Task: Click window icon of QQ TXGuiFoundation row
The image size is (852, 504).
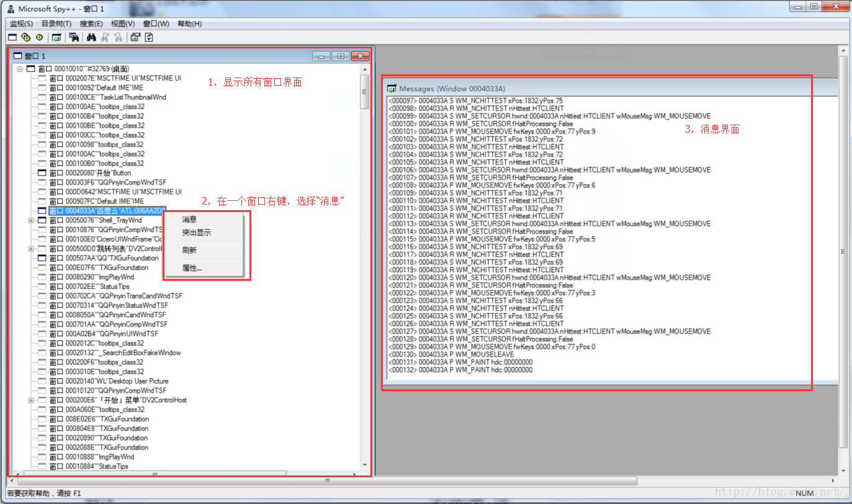Action: 42,258
